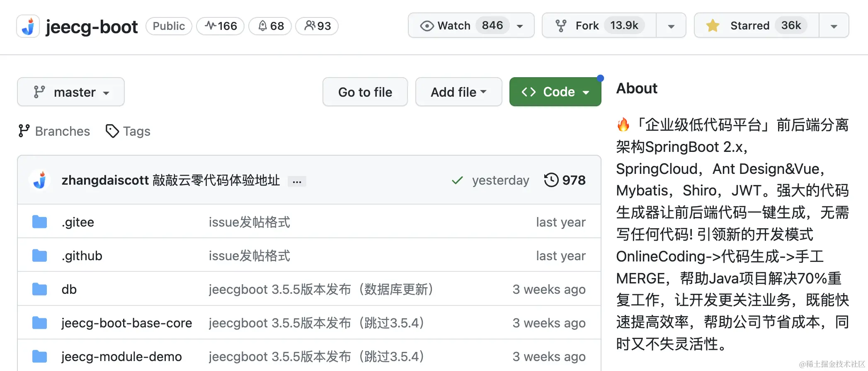This screenshot has height=371, width=868.
Task: Click the Fork button
Action: pos(599,25)
